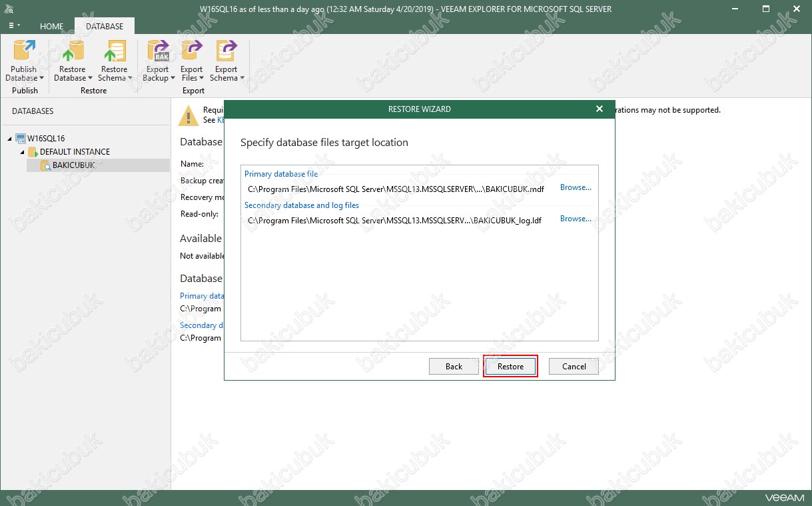
Task: Click the 'Secondary database and log files' label
Action: click(302, 205)
